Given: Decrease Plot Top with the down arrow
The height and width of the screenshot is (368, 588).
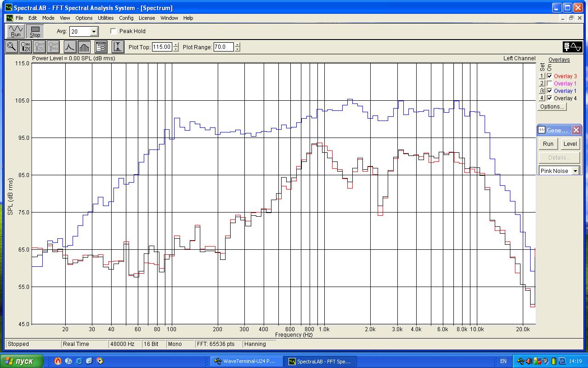Looking at the screenshot, I should click(176, 49).
